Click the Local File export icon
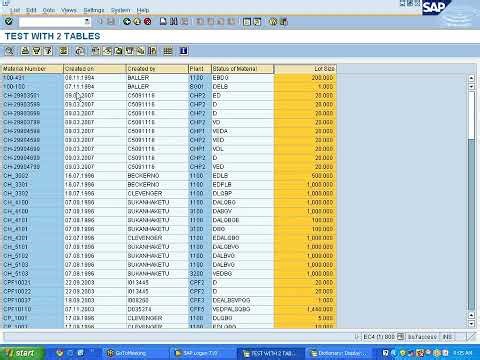480x360 pixels. tap(118, 51)
